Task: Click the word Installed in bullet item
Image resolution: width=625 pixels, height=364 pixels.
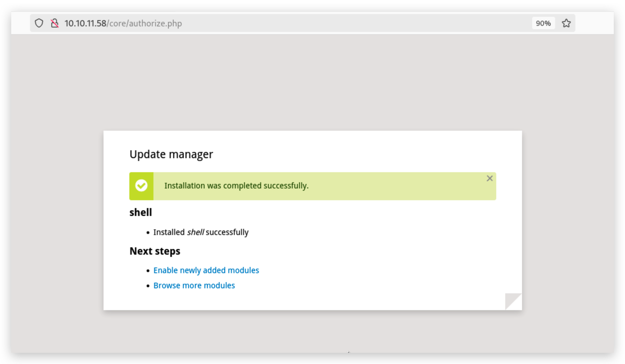Action: coord(169,232)
